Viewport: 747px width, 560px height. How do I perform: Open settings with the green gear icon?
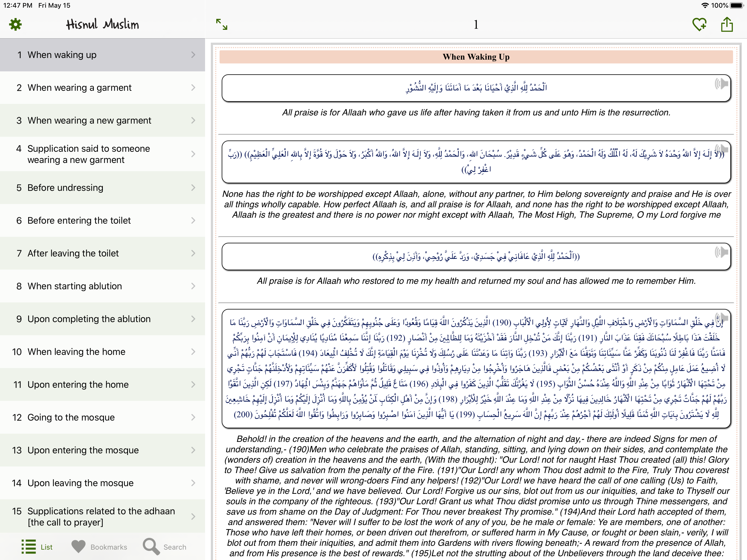tap(15, 24)
